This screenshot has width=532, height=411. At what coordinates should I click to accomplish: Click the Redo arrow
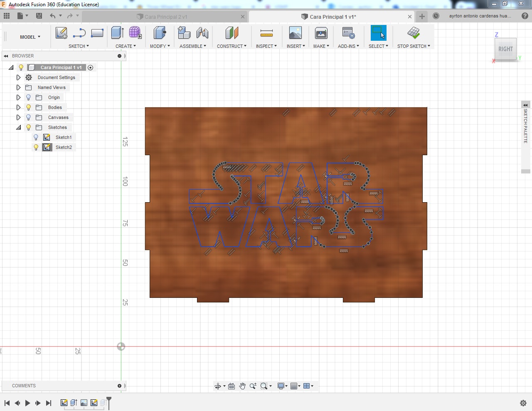70,16
